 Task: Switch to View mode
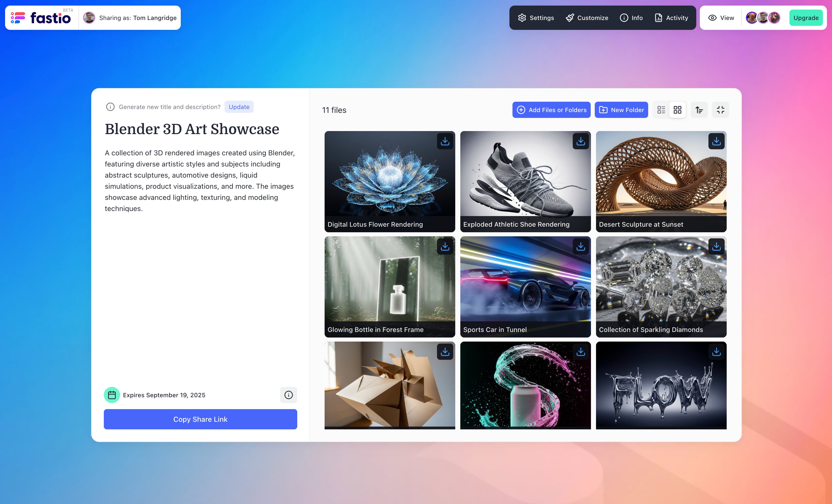pyautogui.click(x=721, y=18)
